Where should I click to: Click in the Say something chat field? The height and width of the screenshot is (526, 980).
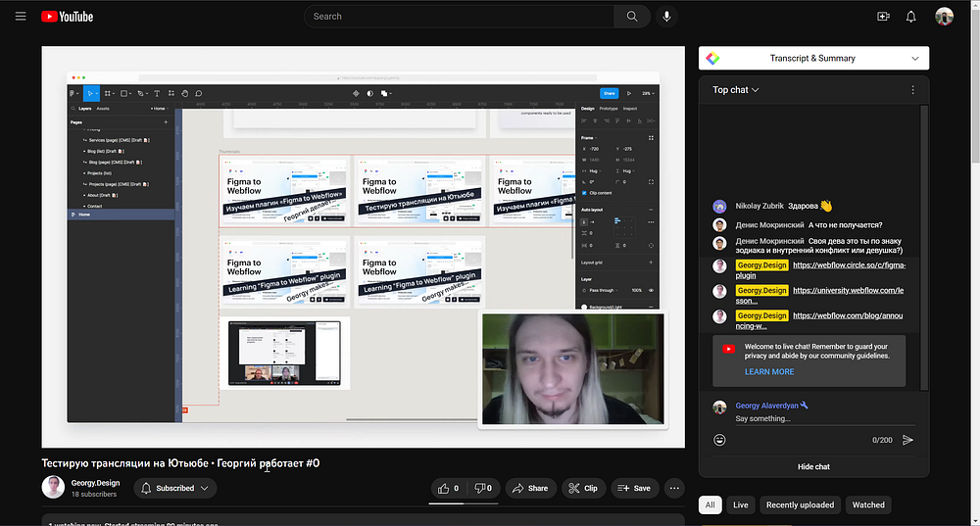(794, 419)
